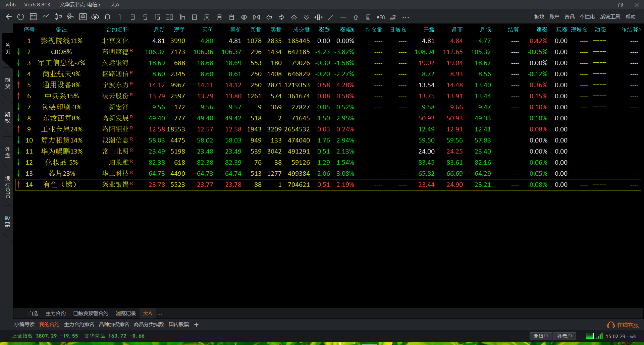Screen dimensions: 644x345
Task: Open the alert bell icon
Action: point(108,17)
